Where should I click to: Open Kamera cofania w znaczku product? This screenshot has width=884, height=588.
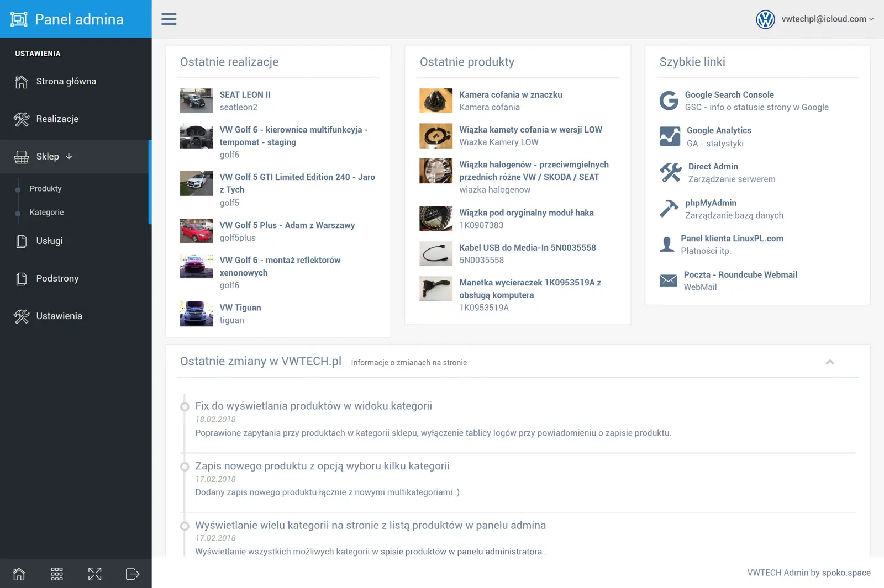pos(511,95)
